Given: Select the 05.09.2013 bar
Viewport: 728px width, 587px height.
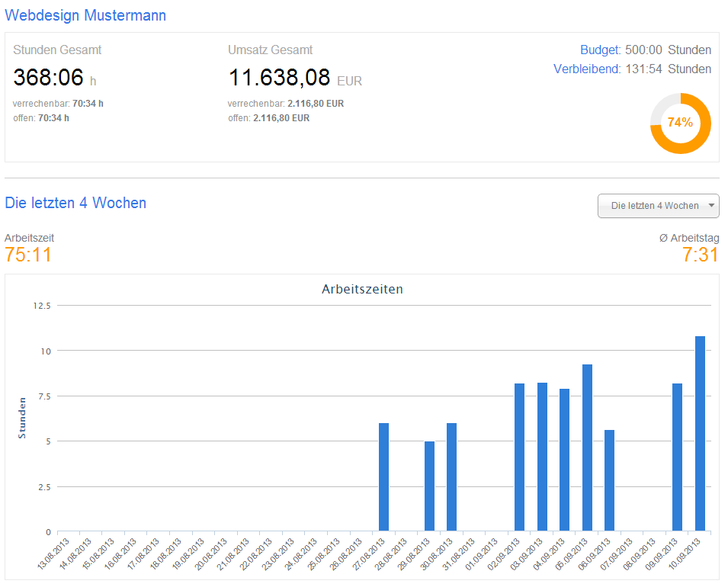Looking at the screenshot, I should click(587, 447).
